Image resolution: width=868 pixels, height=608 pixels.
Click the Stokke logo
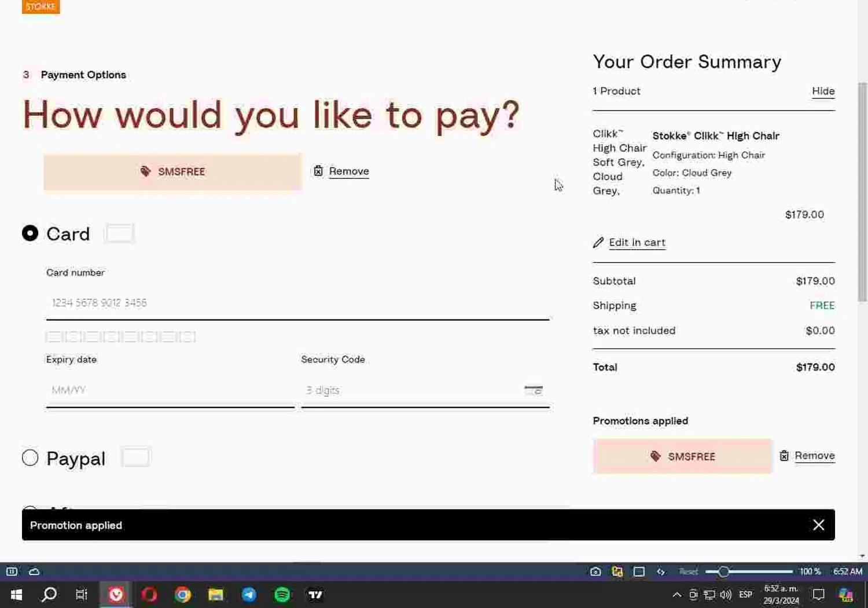pyautogui.click(x=41, y=6)
